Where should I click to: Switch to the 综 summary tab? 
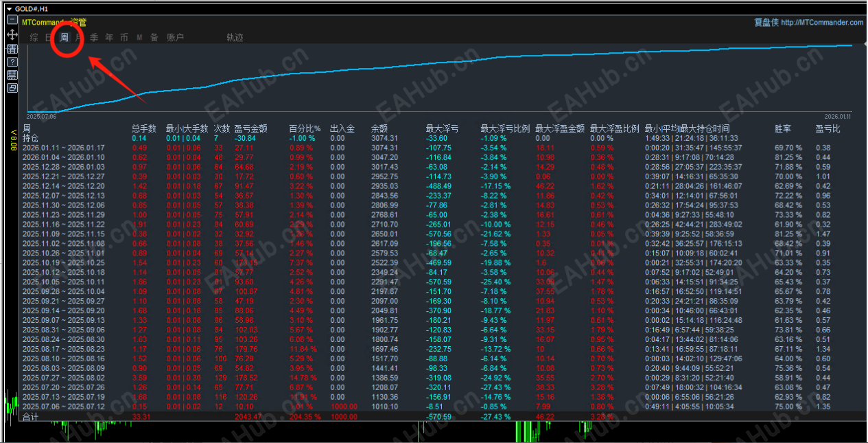coord(34,37)
